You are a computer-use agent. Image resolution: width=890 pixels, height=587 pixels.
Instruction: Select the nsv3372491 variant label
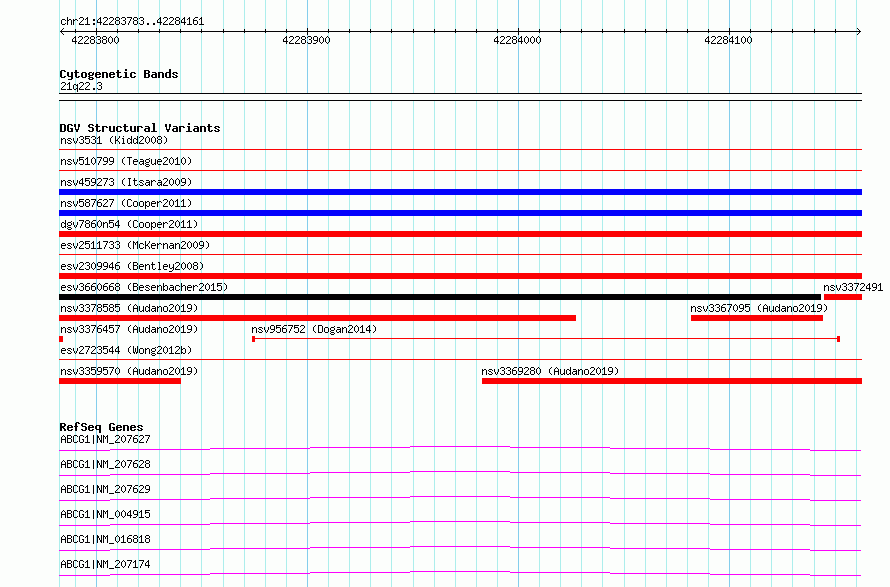coord(853,287)
